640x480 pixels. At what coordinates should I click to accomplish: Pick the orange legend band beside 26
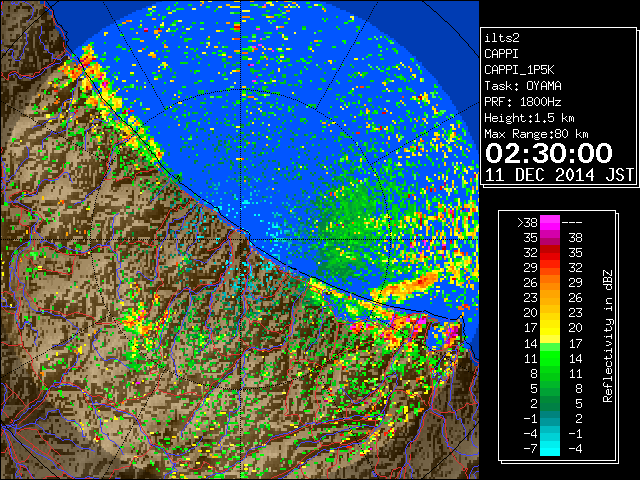pos(550,283)
